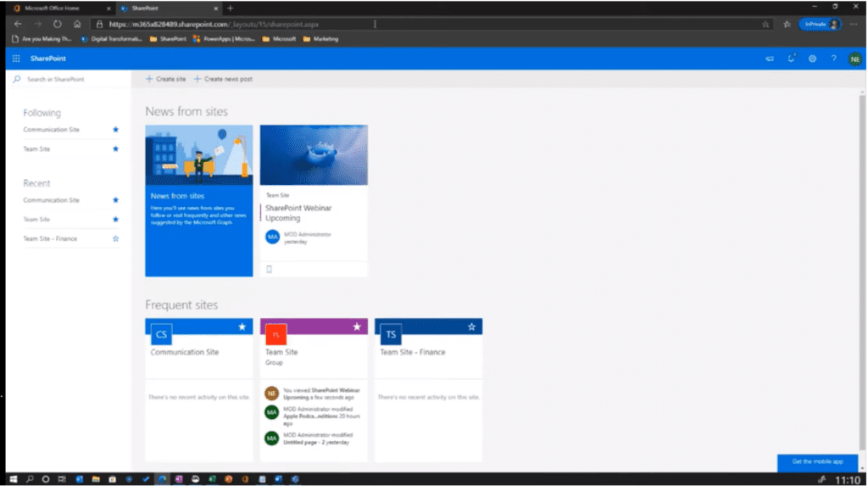Screen dimensions: 868x486
Task: Toggle star on purple Team Site card
Action: click(x=357, y=327)
